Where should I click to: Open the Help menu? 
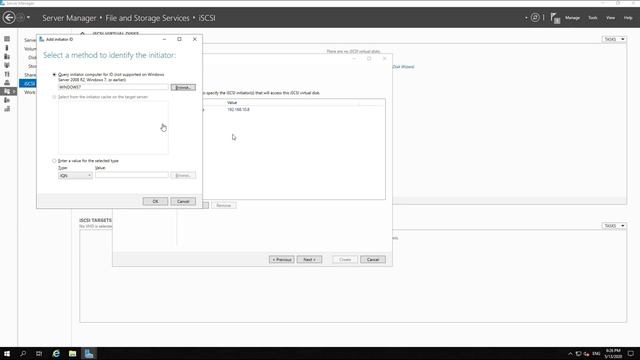(628, 18)
